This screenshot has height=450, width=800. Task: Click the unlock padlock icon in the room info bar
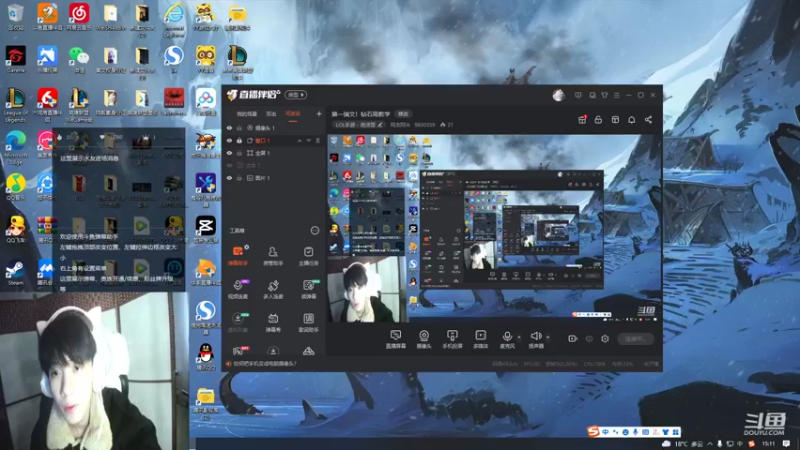point(598,119)
